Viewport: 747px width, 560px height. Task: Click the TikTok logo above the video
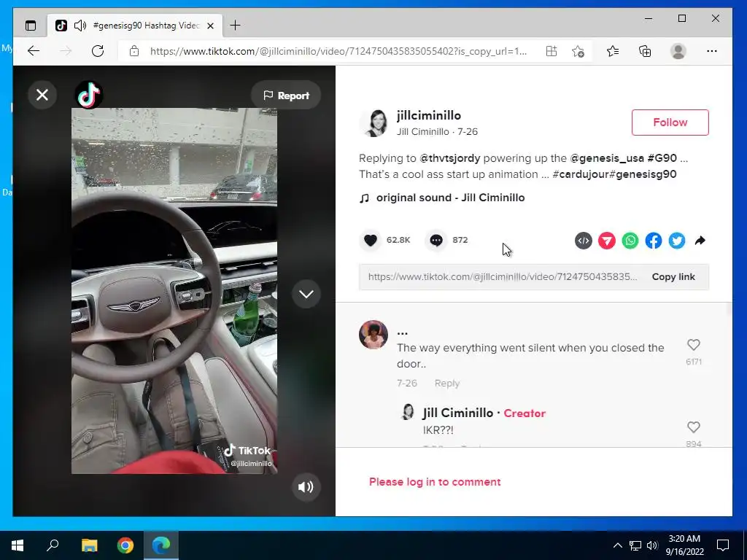point(89,95)
